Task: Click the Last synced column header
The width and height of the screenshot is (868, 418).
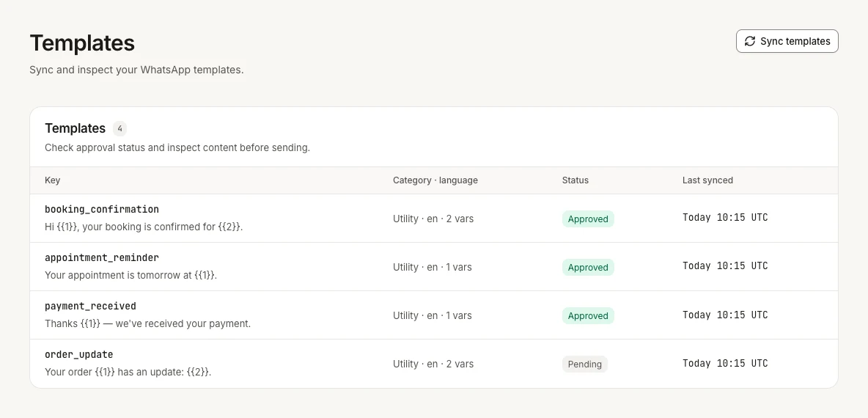Action: click(x=707, y=180)
